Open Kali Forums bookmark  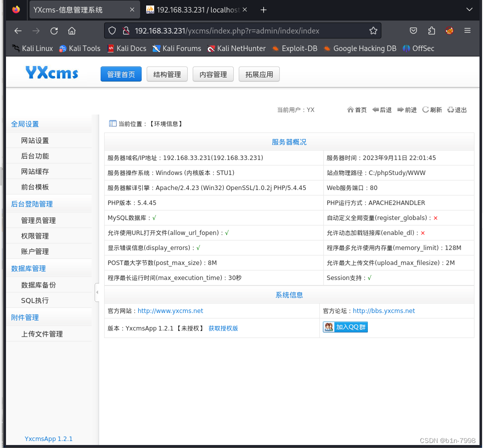177,48
